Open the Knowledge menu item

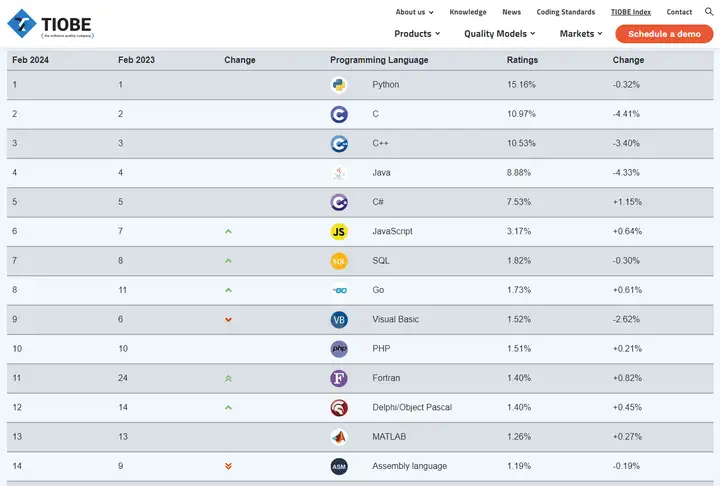(x=468, y=12)
